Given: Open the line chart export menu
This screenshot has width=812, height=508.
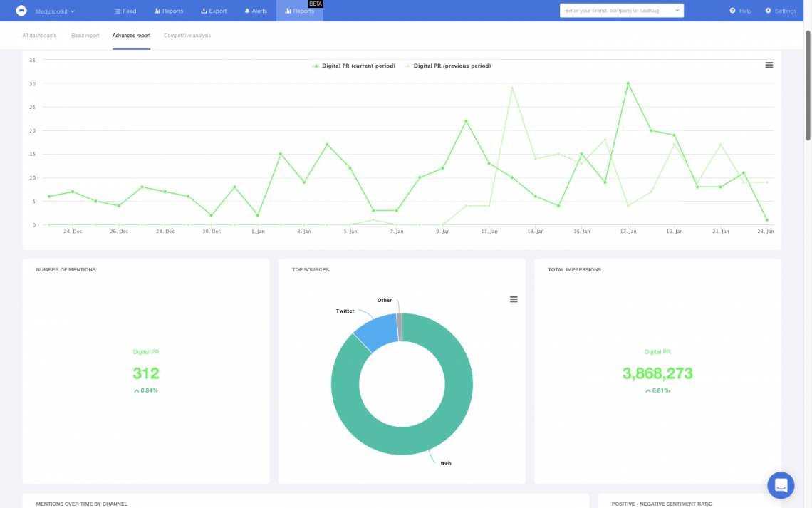Looking at the screenshot, I should click(769, 65).
